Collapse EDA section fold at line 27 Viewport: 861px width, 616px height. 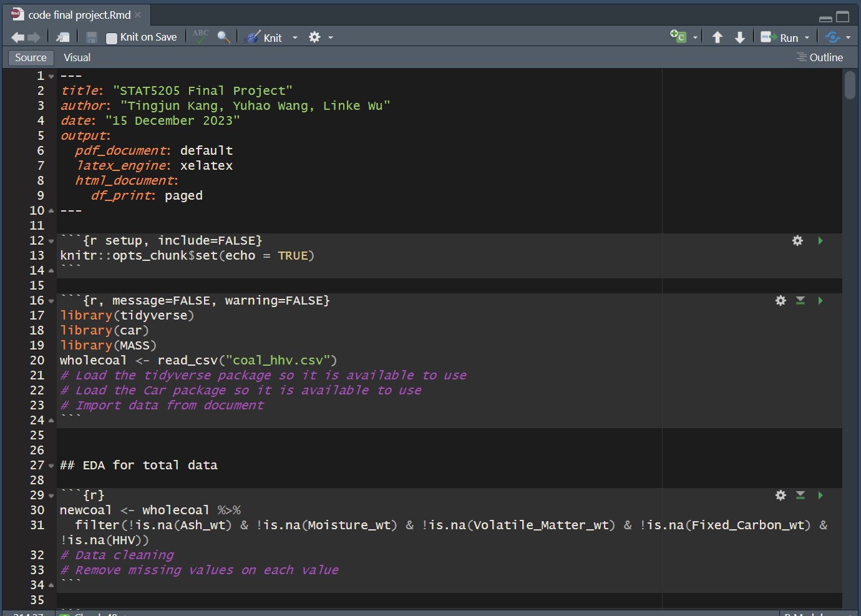coord(51,466)
